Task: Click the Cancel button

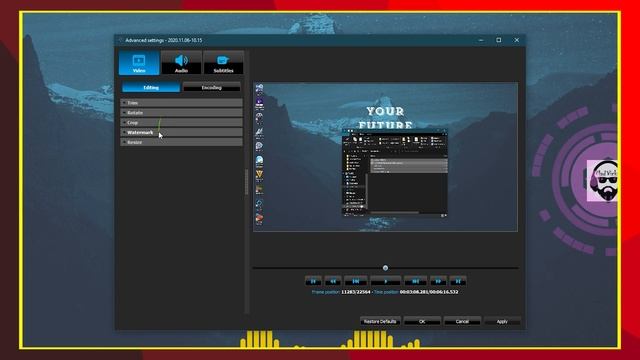Action: (x=462, y=322)
